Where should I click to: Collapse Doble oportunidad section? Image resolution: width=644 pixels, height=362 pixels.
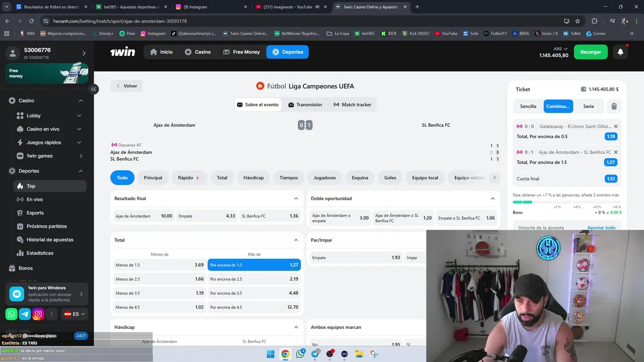493,199
